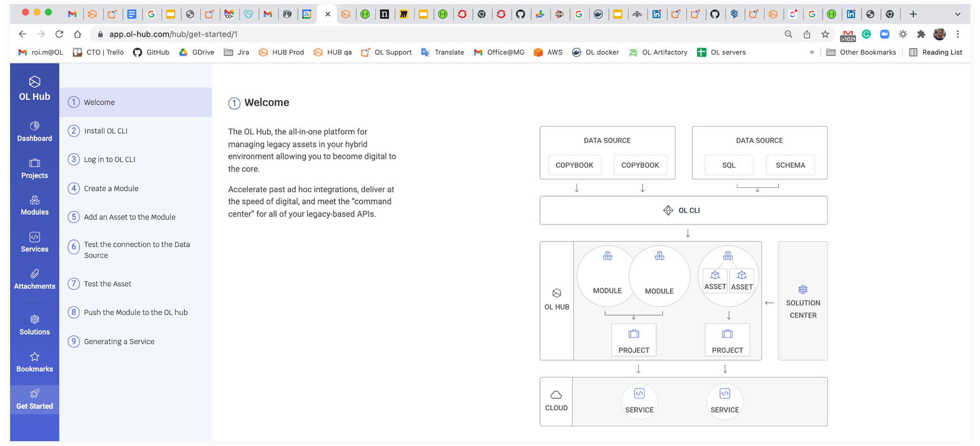Open the Jira bookmarks folder
This screenshot has width=980, height=446.
point(236,52)
